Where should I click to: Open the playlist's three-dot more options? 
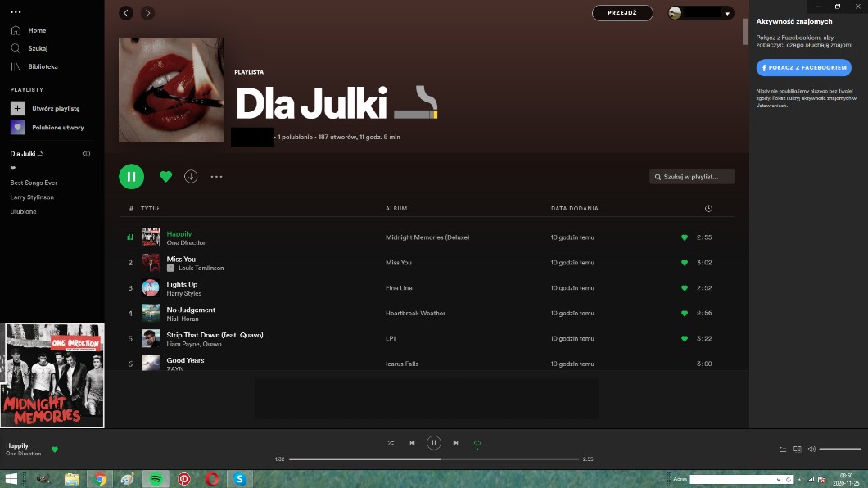[x=216, y=177]
